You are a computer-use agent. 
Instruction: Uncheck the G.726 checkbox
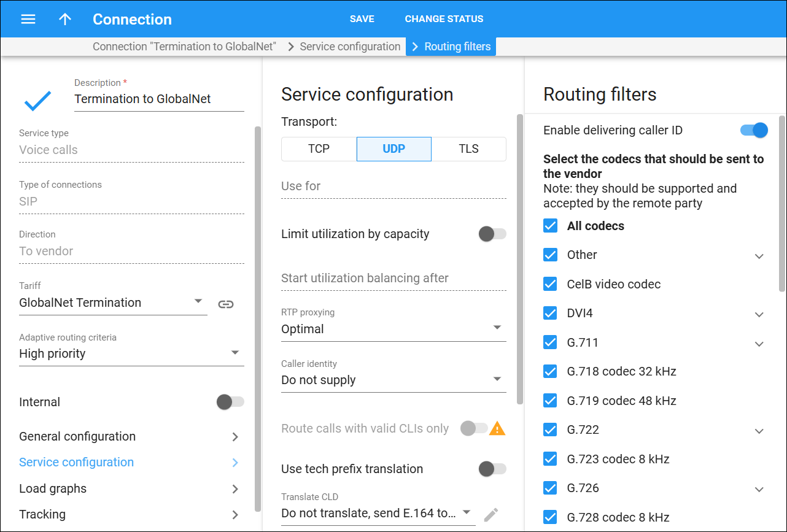(x=551, y=488)
